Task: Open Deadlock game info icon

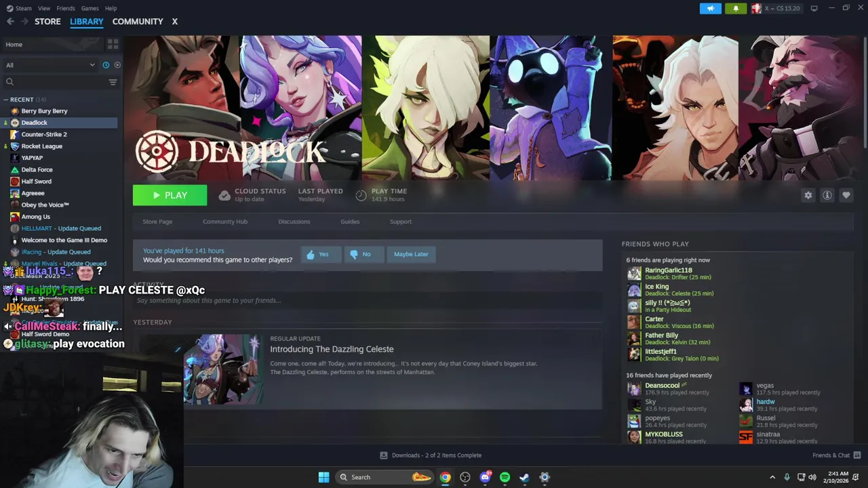Action: click(827, 195)
